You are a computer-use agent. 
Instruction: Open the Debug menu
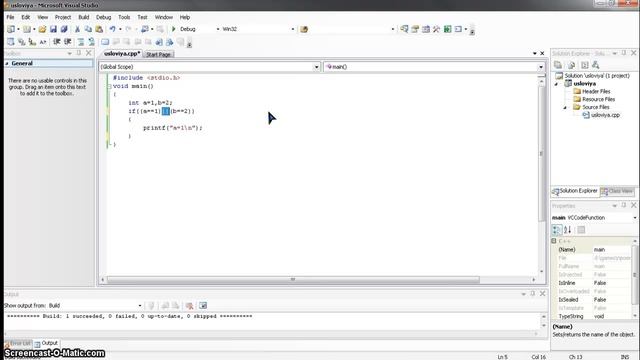click(x=103, y=17)
